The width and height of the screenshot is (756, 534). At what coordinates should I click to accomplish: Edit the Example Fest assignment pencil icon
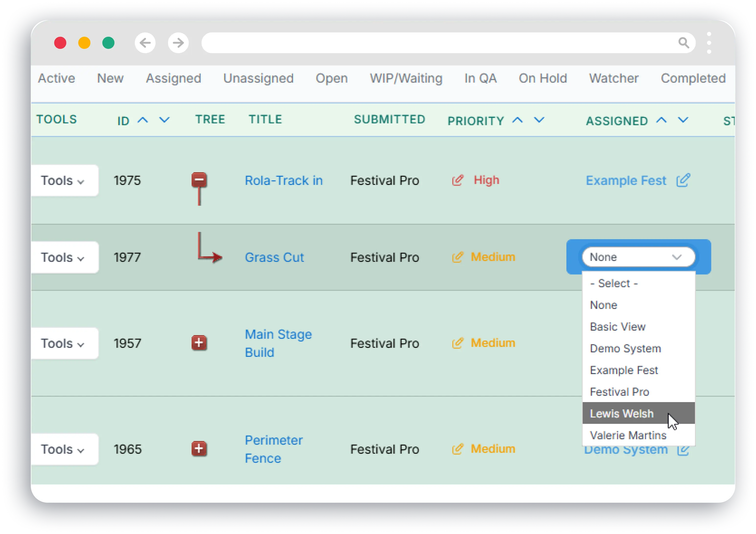click(x=684, y=181)
